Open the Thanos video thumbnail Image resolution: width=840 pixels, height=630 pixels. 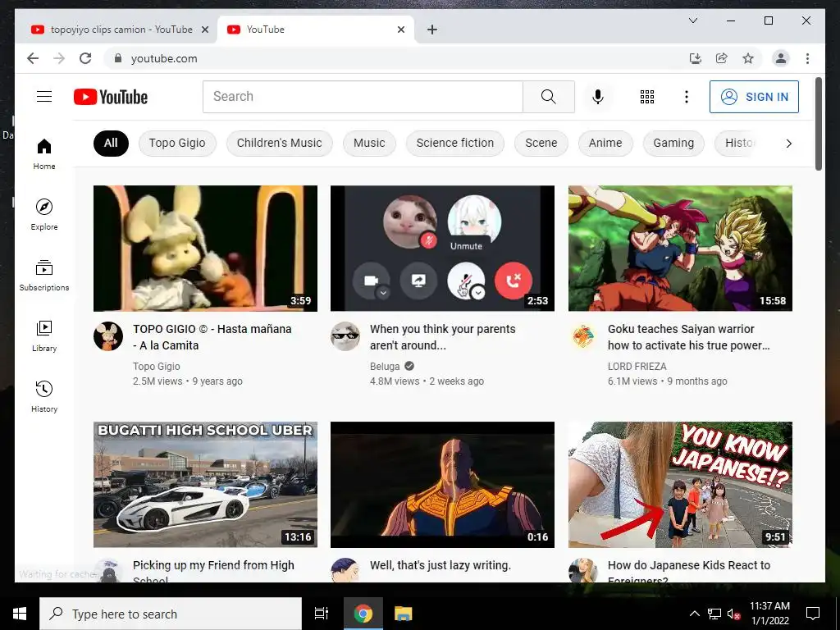click(x=442, y=484)
